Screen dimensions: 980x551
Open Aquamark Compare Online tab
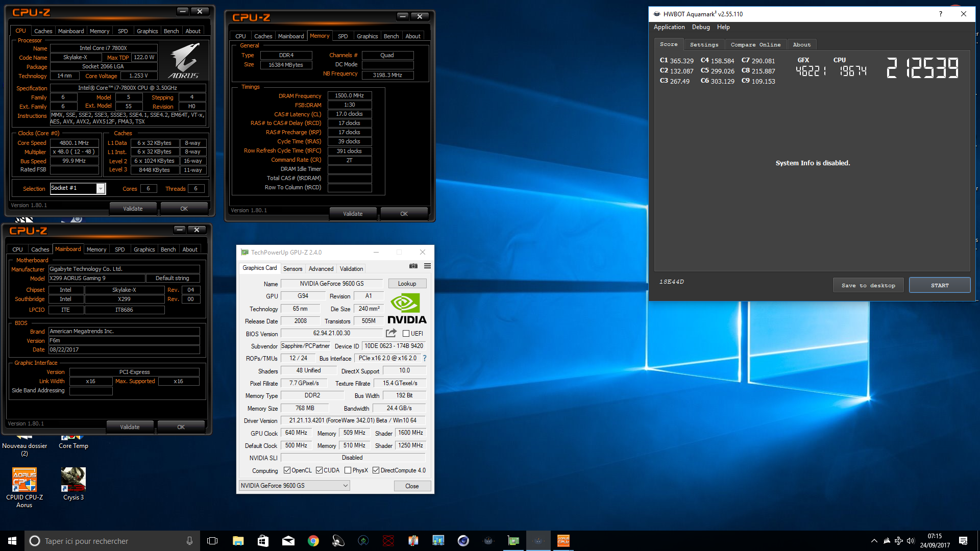(x=755, y=45)
